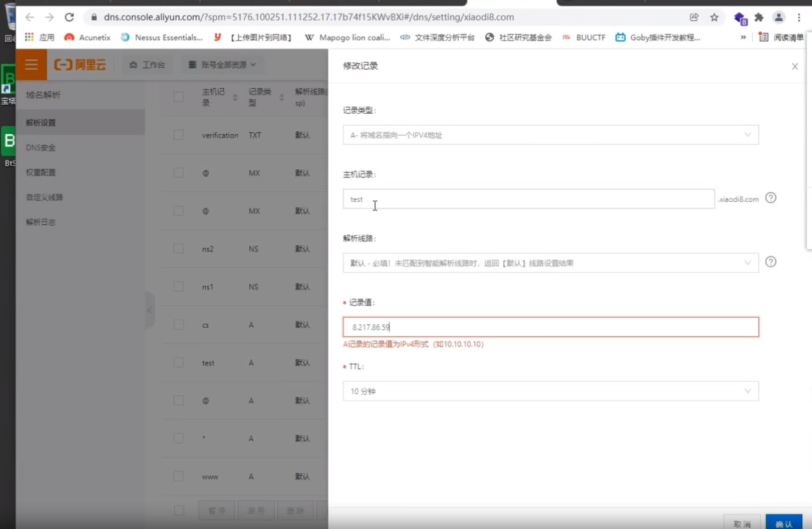The width and height of the screenshot is (812, 529).
Task: Open DNS安全 in the sidebar
Action: coord(41,147)
